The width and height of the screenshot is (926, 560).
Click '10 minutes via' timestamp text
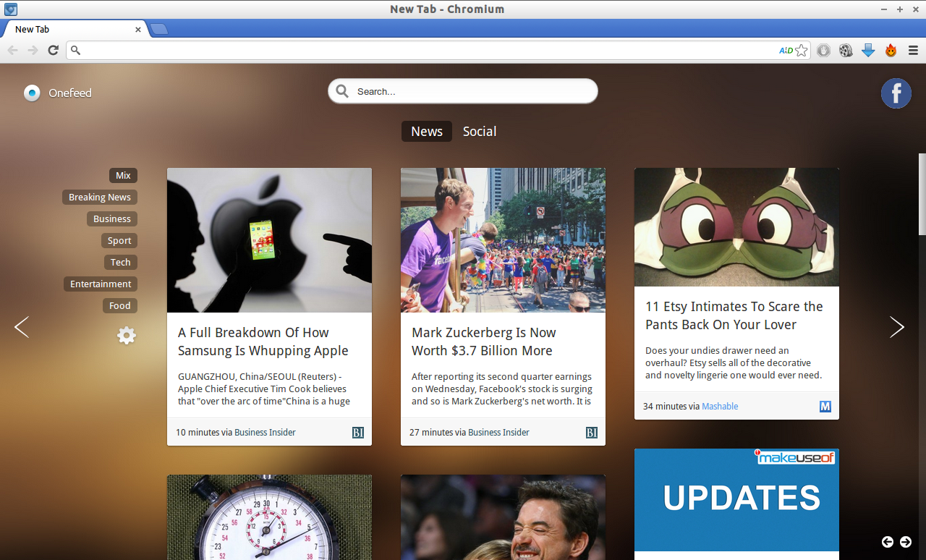[204, 433]
